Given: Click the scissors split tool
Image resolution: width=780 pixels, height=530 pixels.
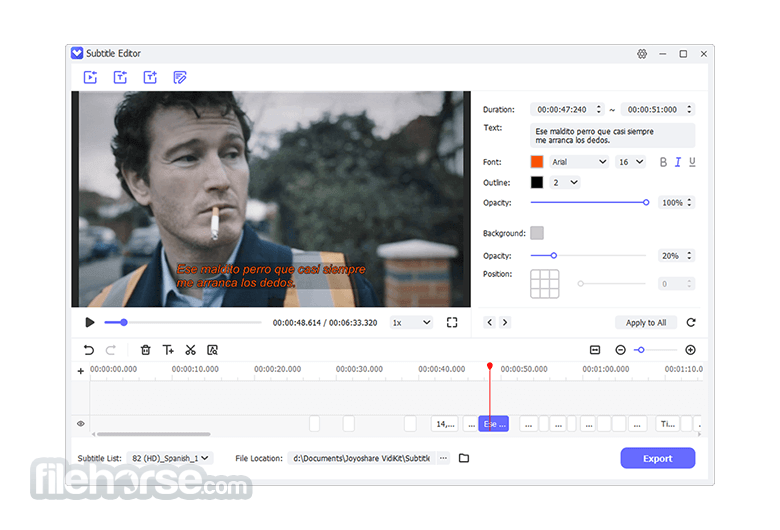Looking at the screenshot, I should [x=190, y=350].
